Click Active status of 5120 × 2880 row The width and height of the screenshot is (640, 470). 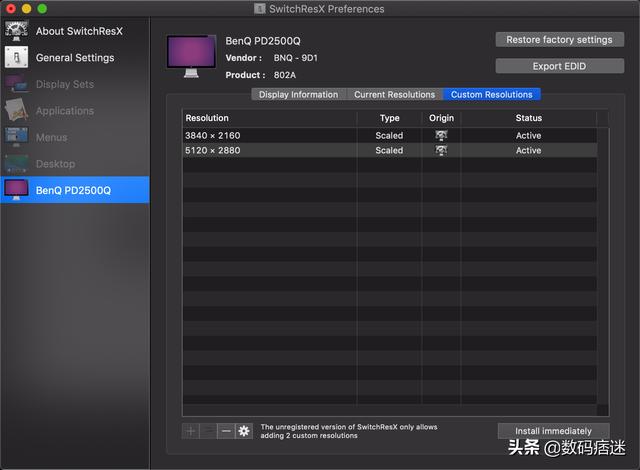(529, 150)
